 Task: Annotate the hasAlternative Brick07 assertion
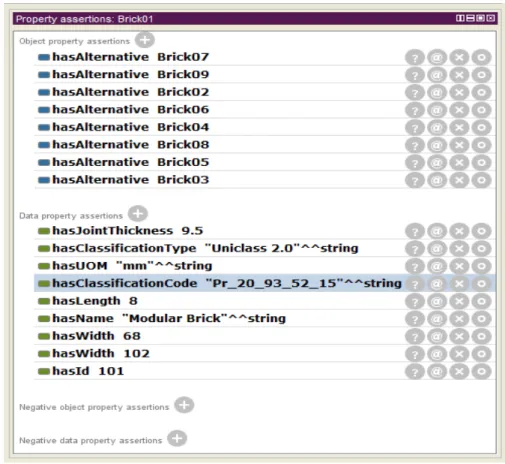click(x=437, y=58)
